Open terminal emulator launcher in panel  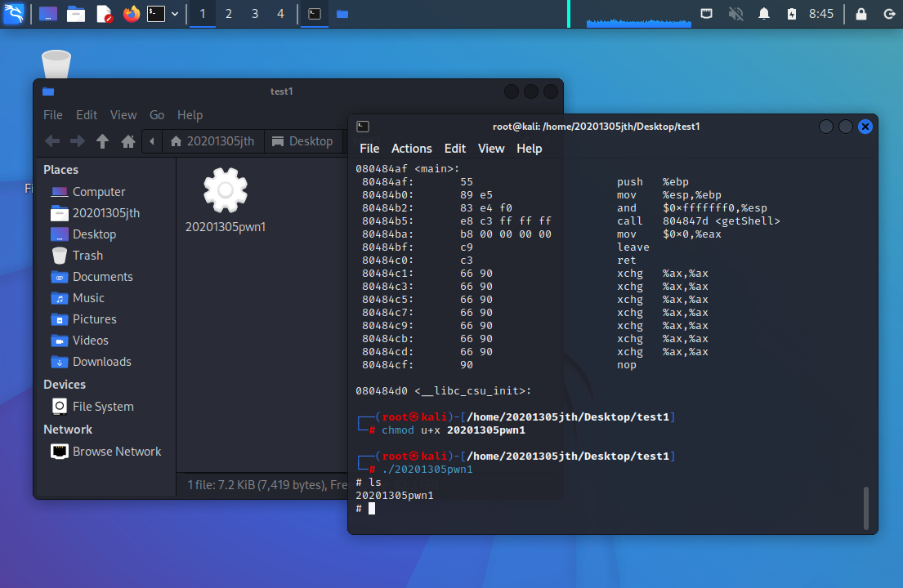pos(156,14)
